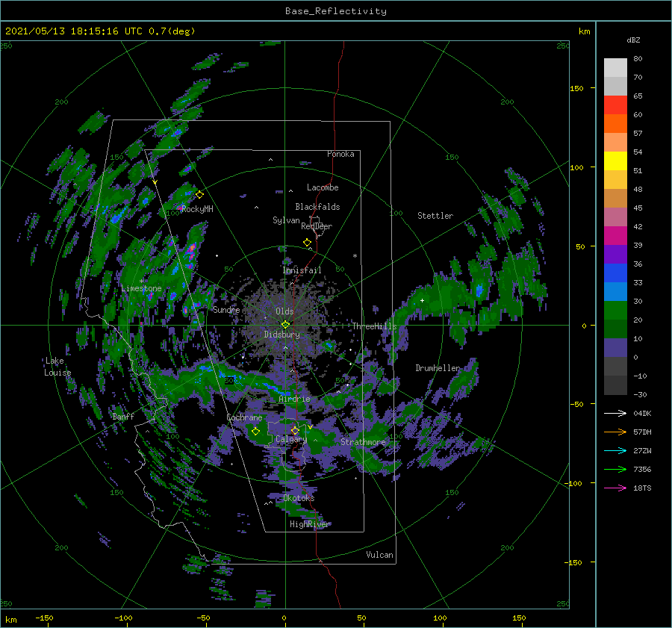This screenshot has width=672, height=628.
Task: Pick the bright green 30 dBZ swatch
Action: (x=615, y=311)
